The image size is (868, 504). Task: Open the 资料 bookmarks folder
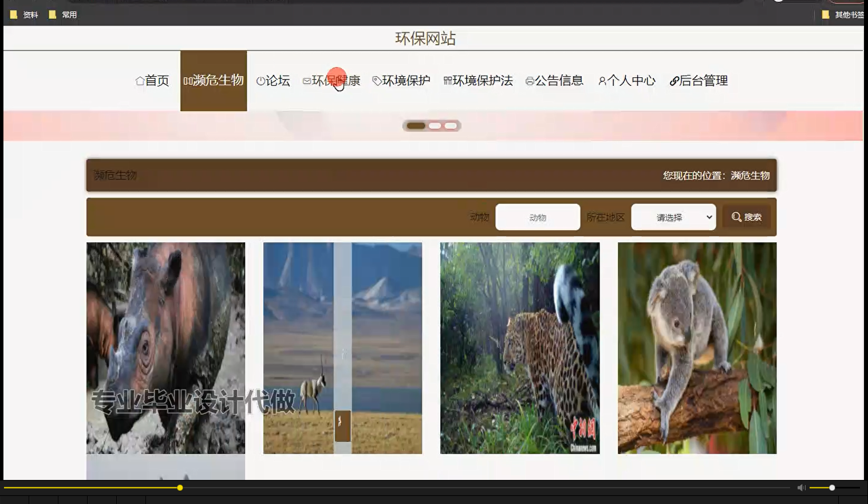click(24, 15)
